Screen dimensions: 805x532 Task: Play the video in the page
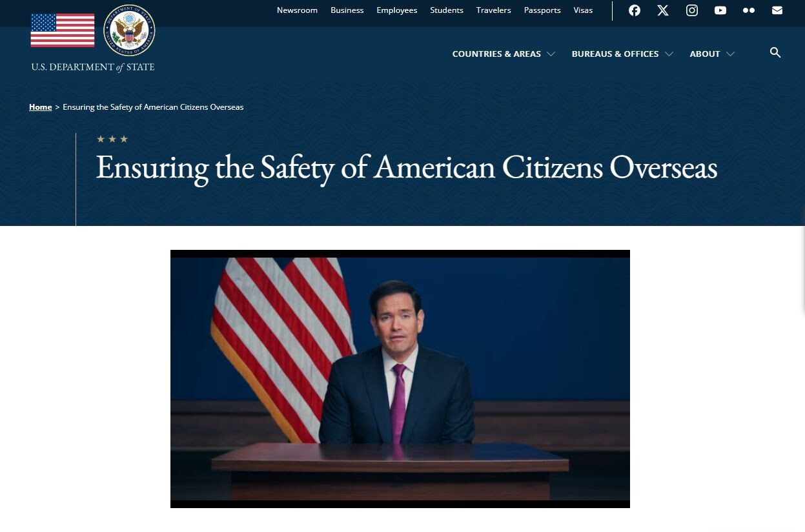pyautogui.click(x=400, y=379)
